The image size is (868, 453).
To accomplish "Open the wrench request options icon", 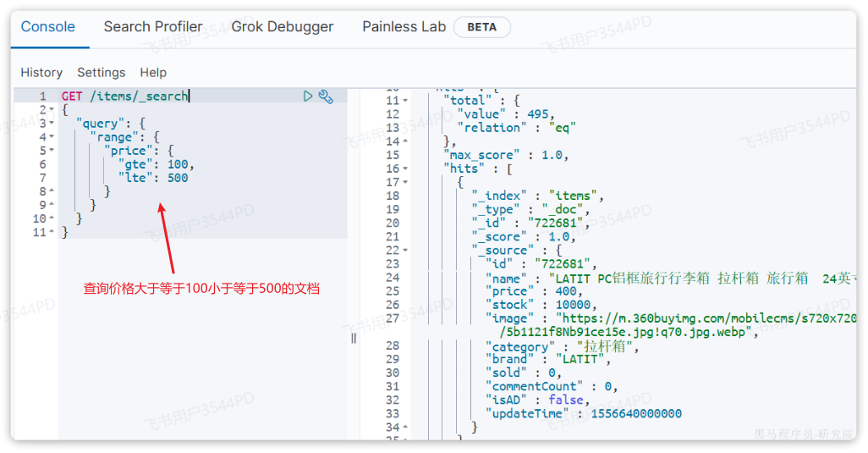I will (x=326, y=97).
